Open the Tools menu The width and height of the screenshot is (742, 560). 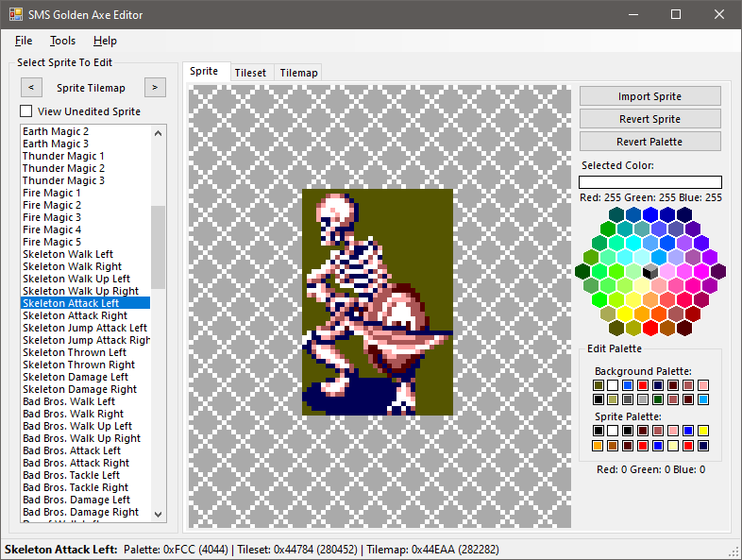point(62,41)
